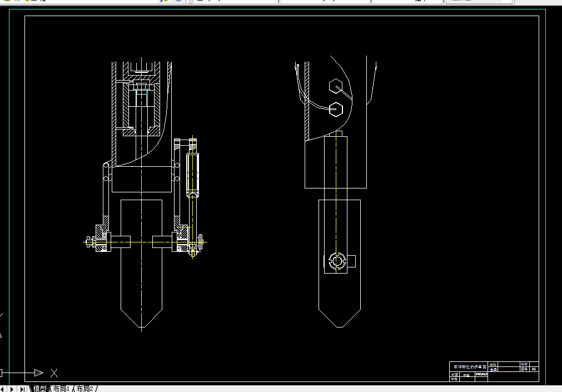Switch to the 模型 model tab
The height and width of the screenshot is (392, 562).
(x=40, y=389)
